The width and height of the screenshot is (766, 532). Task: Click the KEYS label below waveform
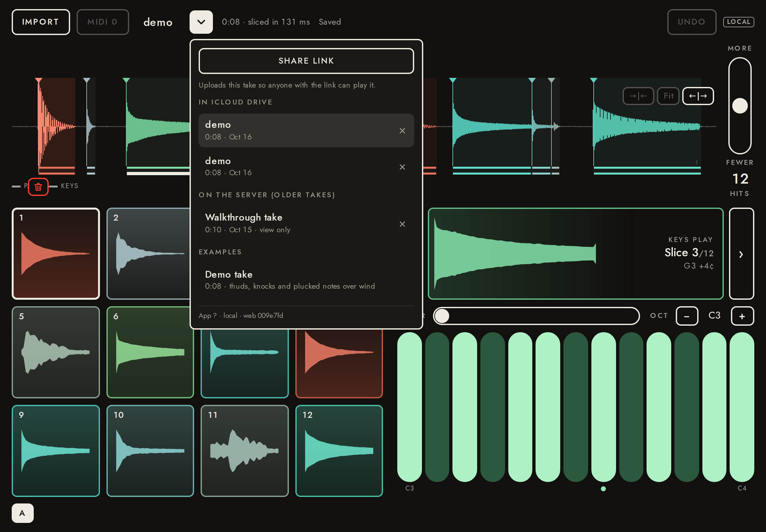(x=69, y=186)
